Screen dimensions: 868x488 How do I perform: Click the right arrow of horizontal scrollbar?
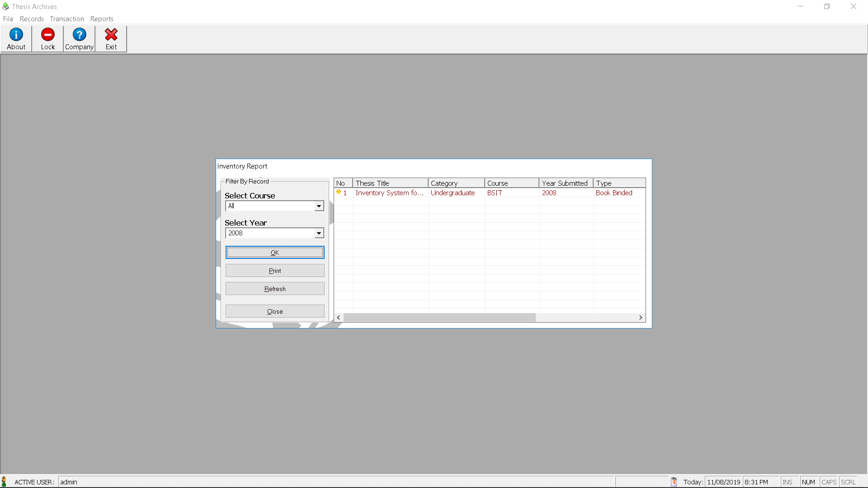[x=641, y=318]
